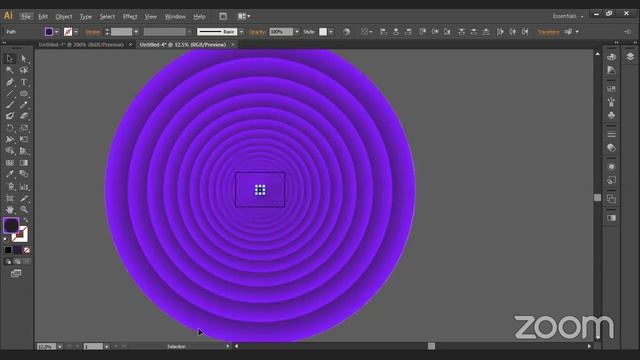
Task: Expand the opacity percentage dropdown
Action: 297,32
